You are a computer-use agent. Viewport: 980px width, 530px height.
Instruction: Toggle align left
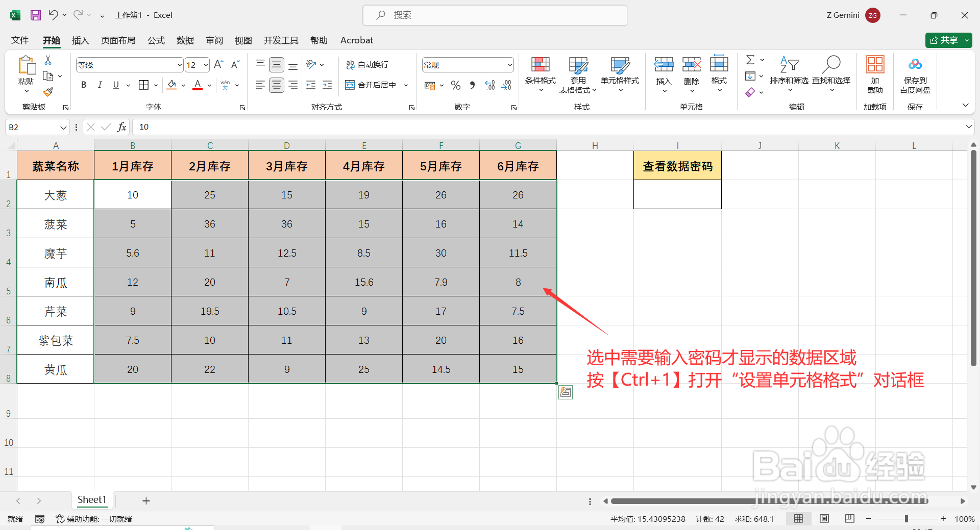260,85
